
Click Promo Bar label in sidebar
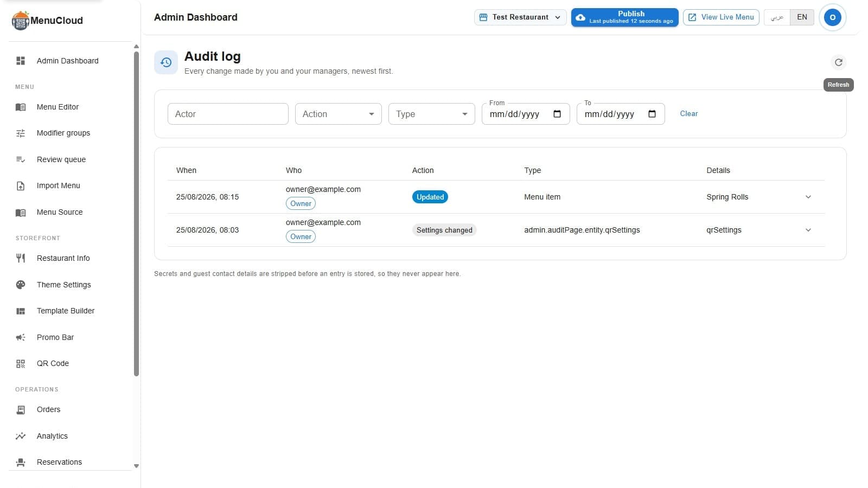click(55, 337)
